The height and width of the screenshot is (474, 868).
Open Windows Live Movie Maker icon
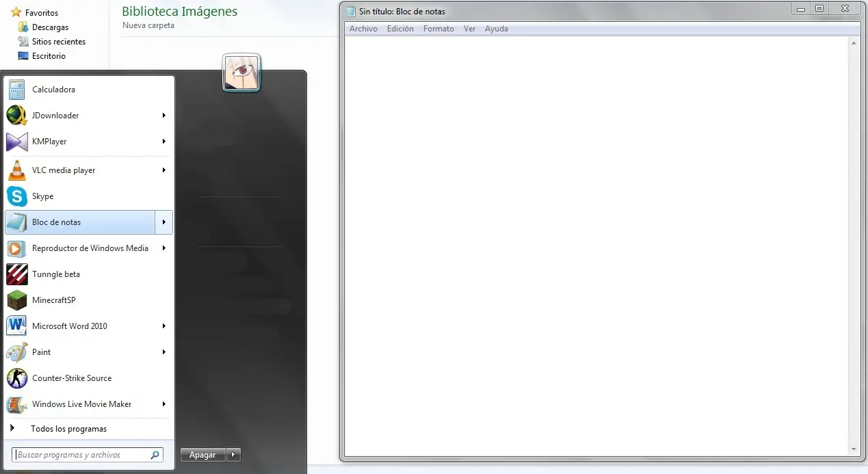point(16,404)
